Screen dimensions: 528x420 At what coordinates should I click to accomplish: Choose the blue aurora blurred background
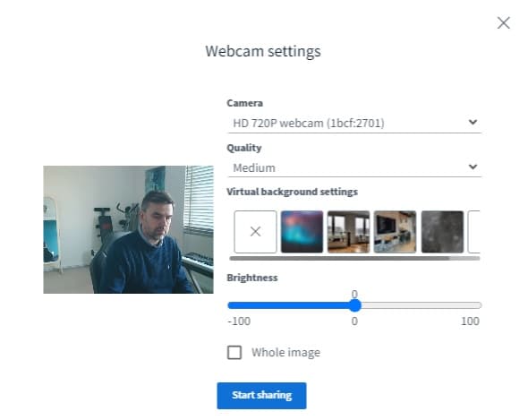tap(302, 232)
